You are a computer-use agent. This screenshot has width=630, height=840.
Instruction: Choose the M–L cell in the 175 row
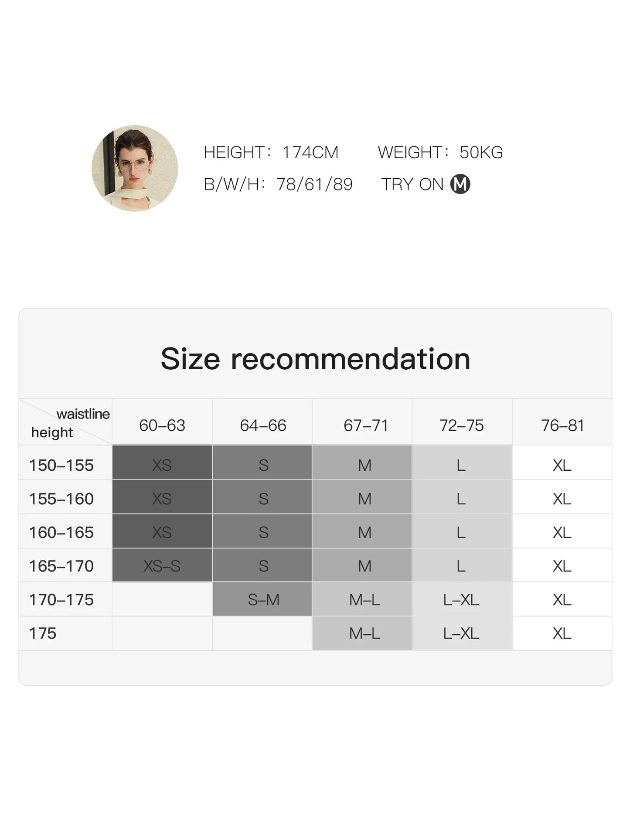(x=364, y=633)
